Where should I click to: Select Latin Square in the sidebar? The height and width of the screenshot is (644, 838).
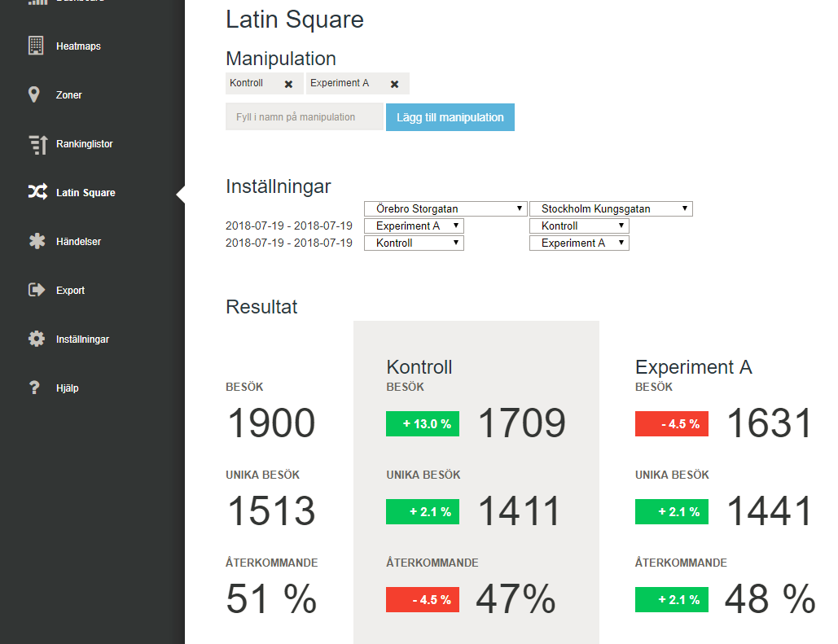click(86, 192)
